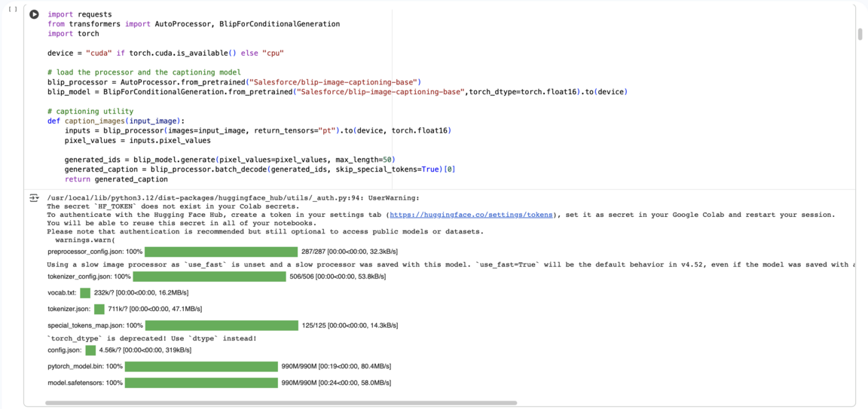Screen dimensions: 868x409
Task: Place cursor on the 'import requests' line
Action: point(79,14)
